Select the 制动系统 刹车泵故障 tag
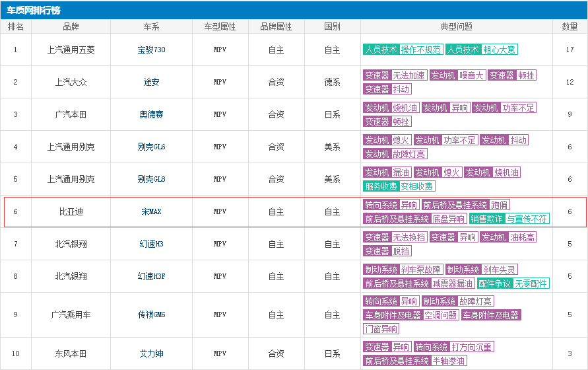 click(403, 270)
